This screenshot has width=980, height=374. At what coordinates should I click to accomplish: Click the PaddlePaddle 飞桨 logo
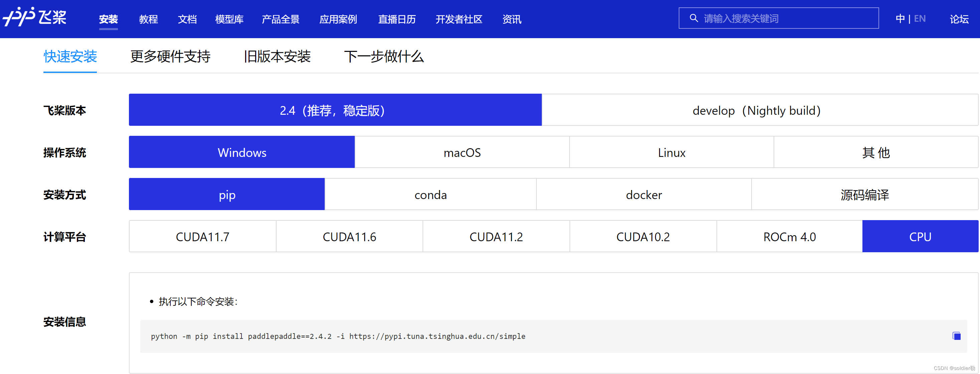click(35, 17)
